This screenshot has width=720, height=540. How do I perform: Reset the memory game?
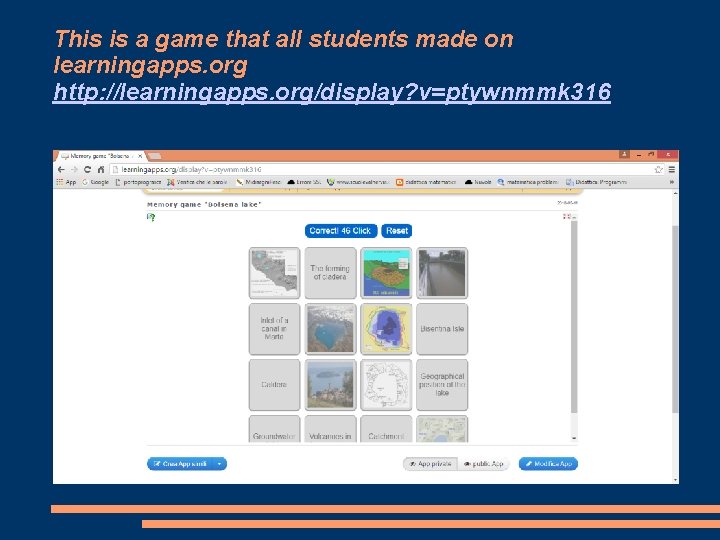point(397,231)
